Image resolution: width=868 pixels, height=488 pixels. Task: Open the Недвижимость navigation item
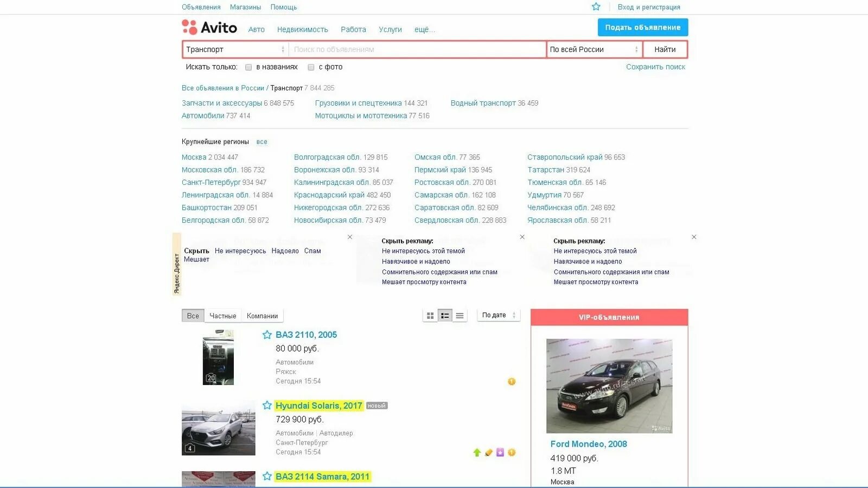303,29
